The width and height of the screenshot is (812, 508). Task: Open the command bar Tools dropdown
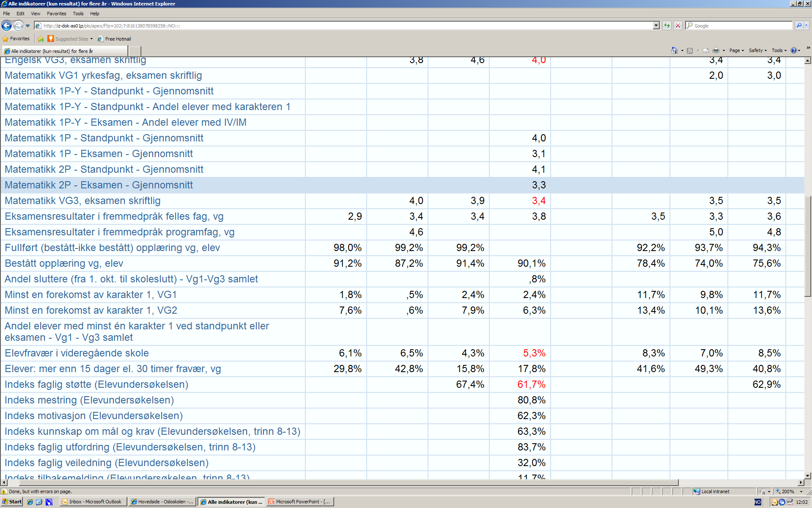(x=779, y=50)
